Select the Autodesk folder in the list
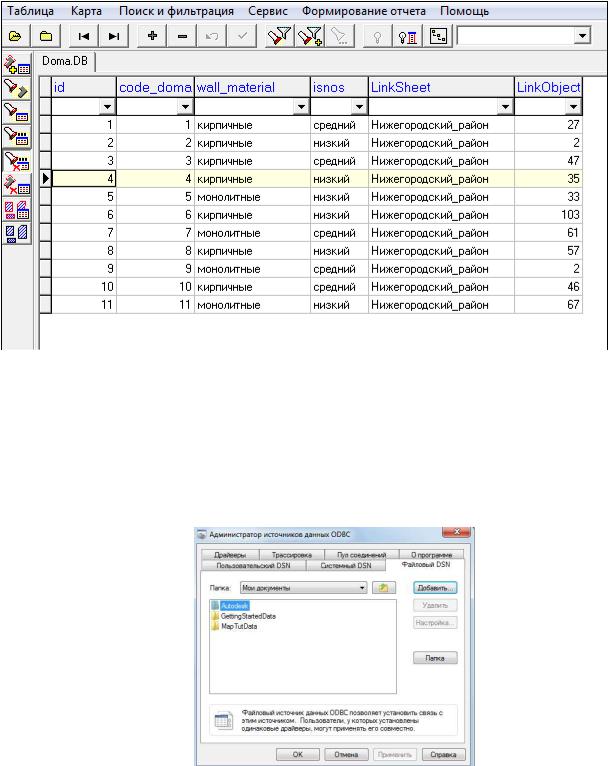Image resolution: width=609 pixels, height=766 pixels. [234, 606]
